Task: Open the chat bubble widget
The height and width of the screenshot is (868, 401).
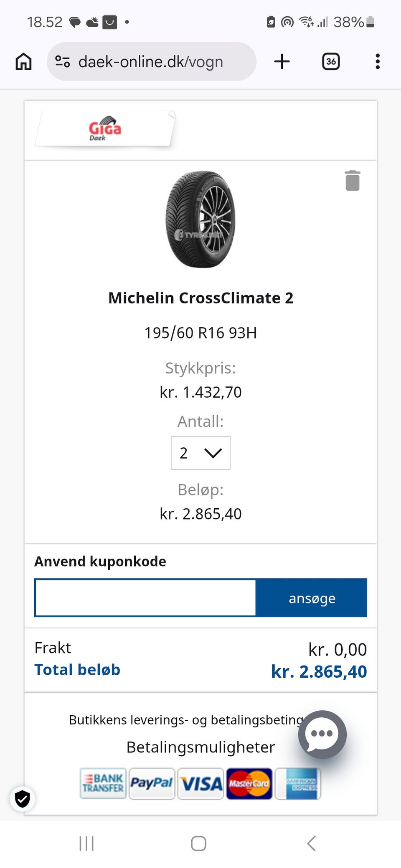Action: pos(322,734)
